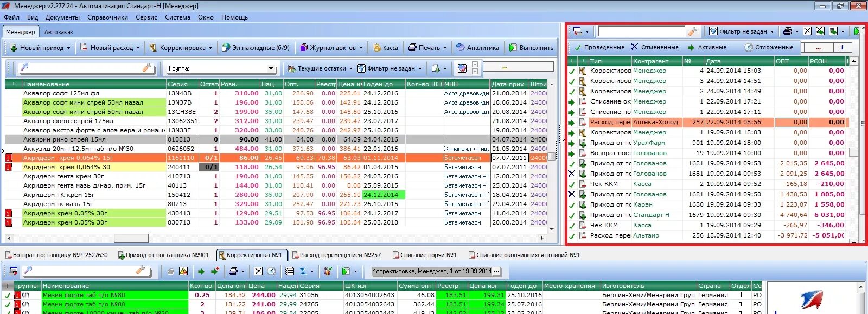Screen dimensions: 868x314
Task: Open the Документы menu
Action: click(62, 17)
